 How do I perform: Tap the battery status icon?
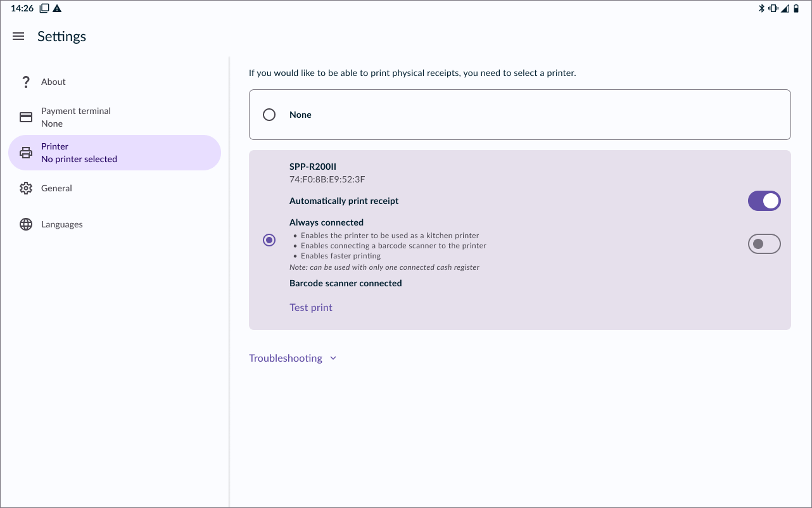[x=796, y=8]
